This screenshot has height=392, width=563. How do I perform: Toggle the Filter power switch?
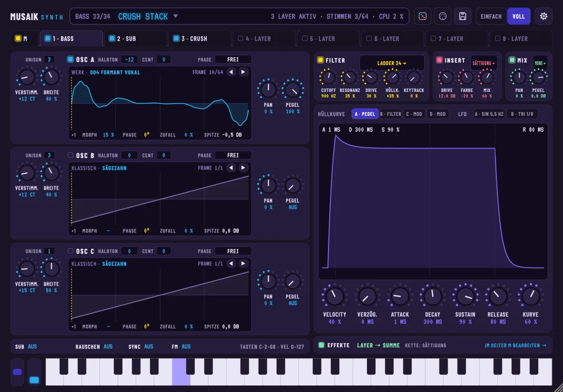(320, 60)
